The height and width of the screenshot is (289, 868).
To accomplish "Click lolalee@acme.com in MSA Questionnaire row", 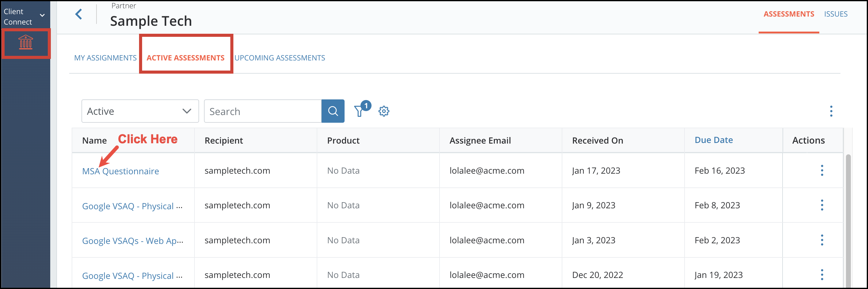I will [x=487, y=171].
